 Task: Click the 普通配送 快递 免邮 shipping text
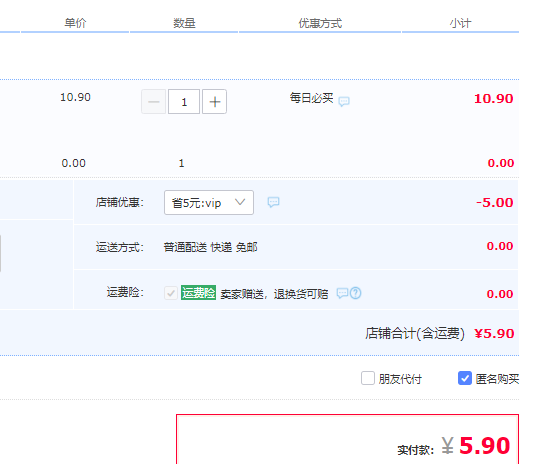pyautogui.click(x=210, y=247)
